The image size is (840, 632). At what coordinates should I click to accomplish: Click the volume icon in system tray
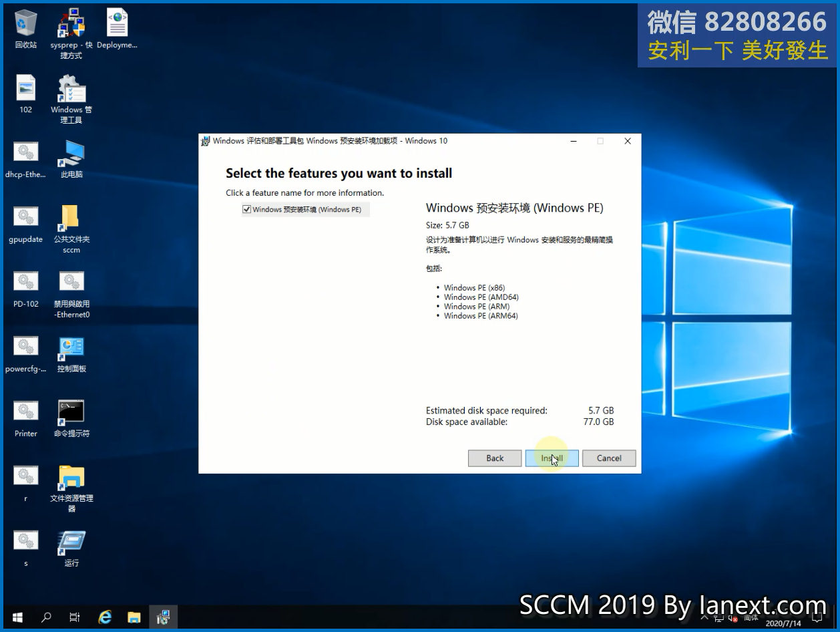point(733,618)
